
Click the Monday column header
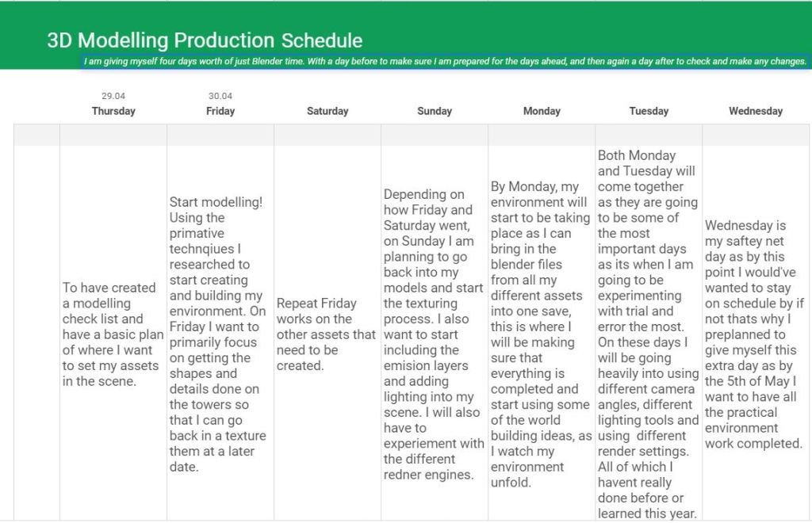542,112
